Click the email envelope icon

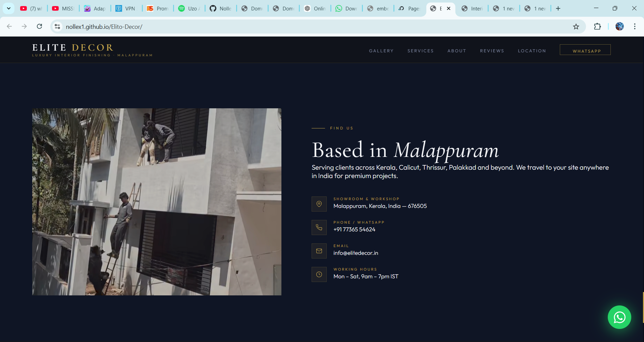[x=319, y=251]
